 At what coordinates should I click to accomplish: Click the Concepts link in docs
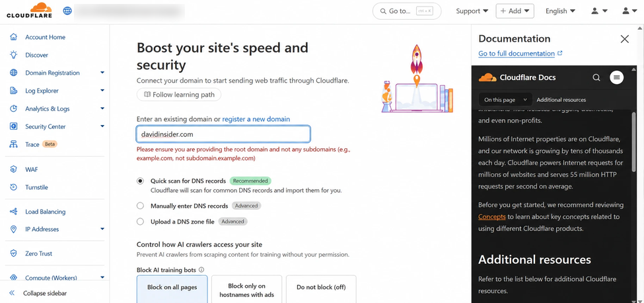pyautogui.click(x=491, y=216)
